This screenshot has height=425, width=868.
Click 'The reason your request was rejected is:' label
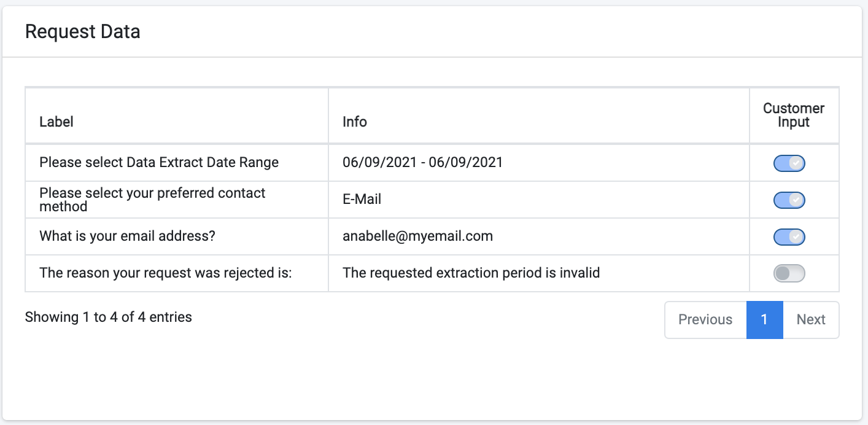(x=165, y=273)
